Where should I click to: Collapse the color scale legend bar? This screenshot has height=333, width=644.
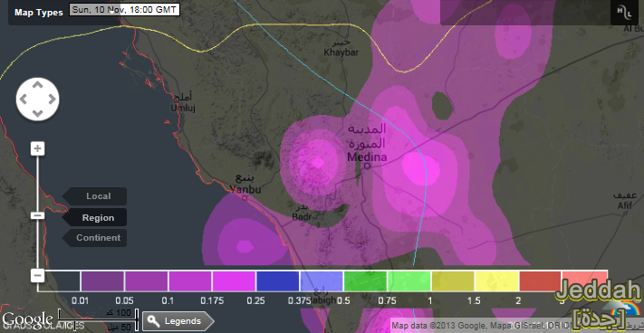click(x=37, y=276)
